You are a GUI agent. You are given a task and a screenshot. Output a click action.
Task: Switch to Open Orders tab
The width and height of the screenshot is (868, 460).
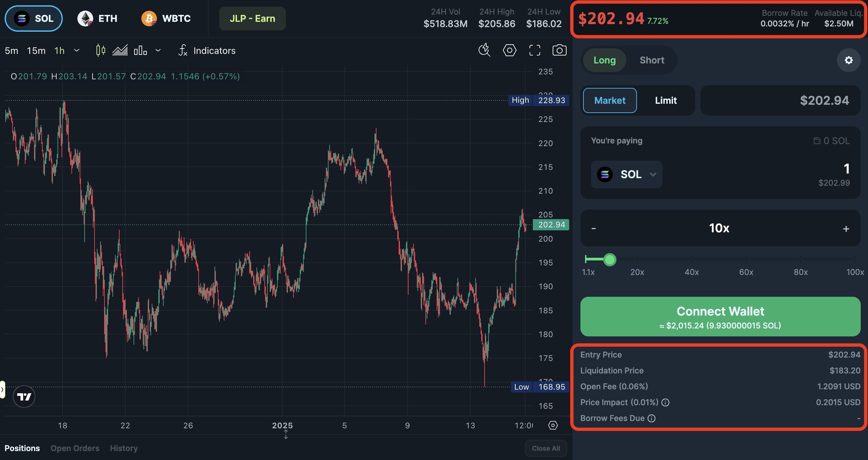pos(75,448)
